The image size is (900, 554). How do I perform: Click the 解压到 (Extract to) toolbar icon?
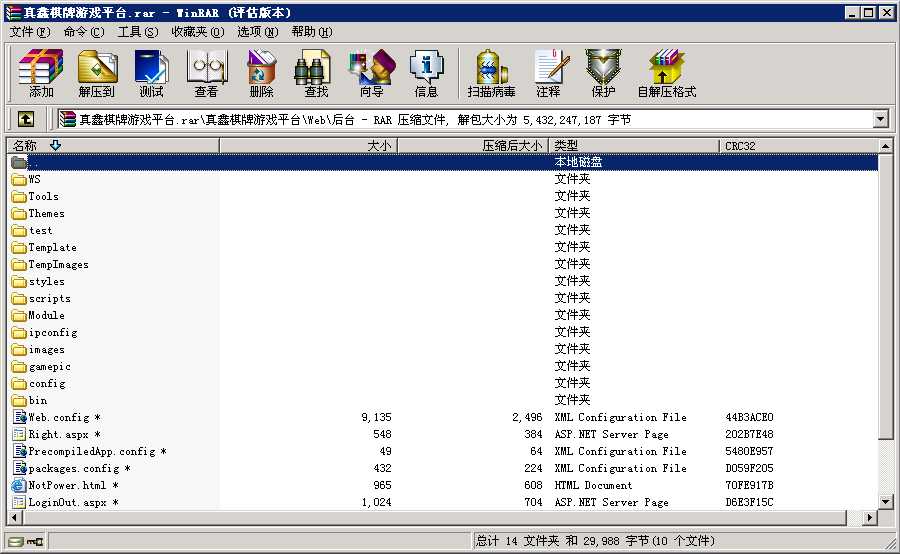click(x=96, y=73)
